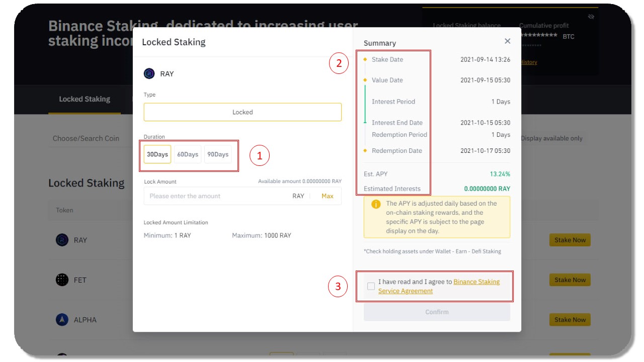Click the Redemption Date value 2021-10-17 05:30
Image resolution: width=644 pixels, height=362 pixels.
[486, 151]
